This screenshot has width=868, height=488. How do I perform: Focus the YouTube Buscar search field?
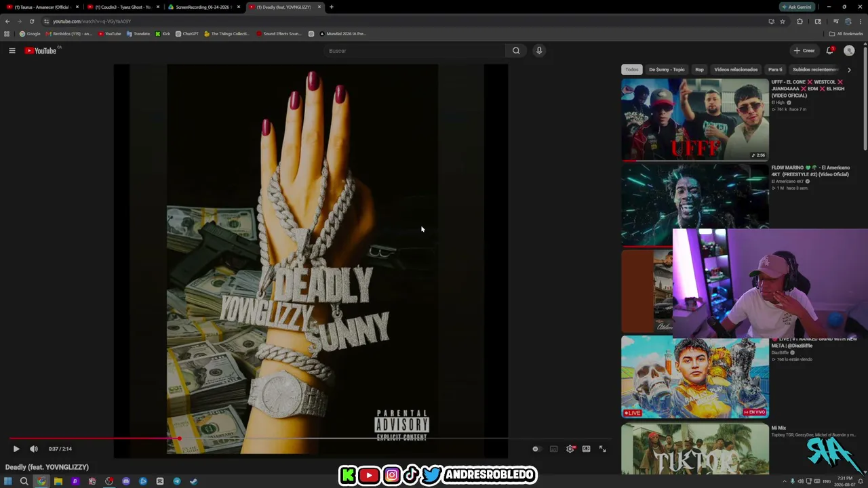[x=415, y=51]
